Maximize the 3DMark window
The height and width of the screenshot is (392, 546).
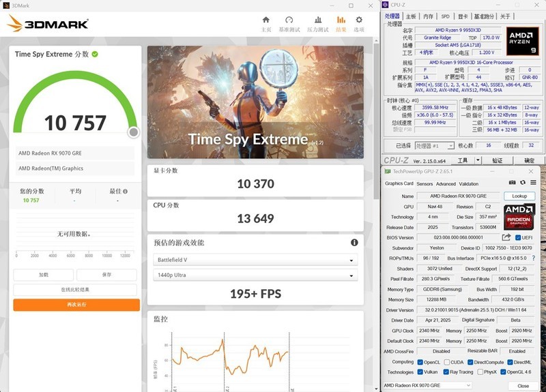click(351, 5)
